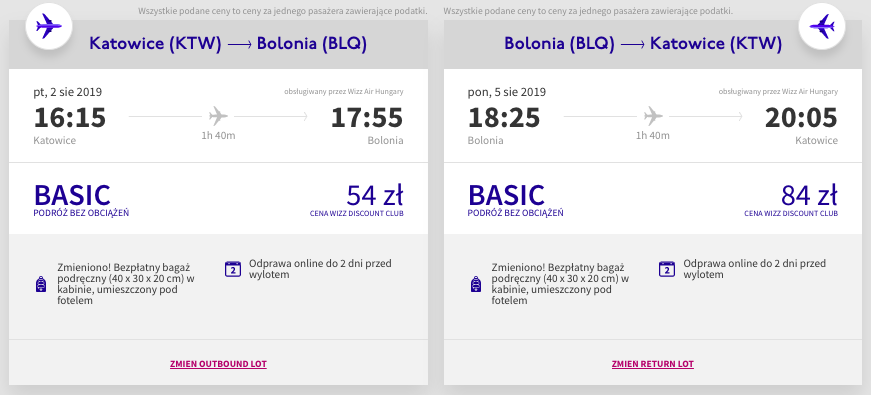Image resolution: width=871 pixels, height=395 pixels.
Task: Click the backpack baggage icon in outbound card
Action: pos(41,284)
